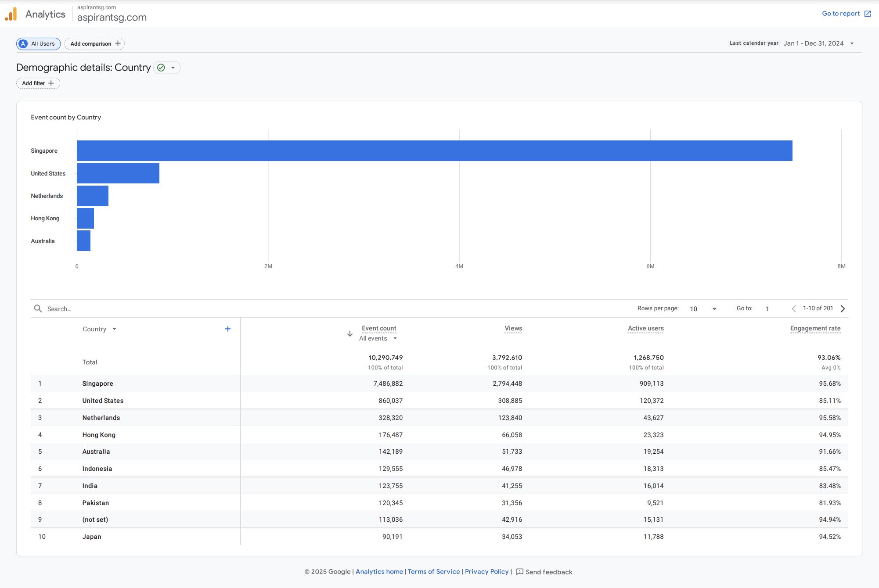Click the Analytics logo icon

tap(11, 14)
